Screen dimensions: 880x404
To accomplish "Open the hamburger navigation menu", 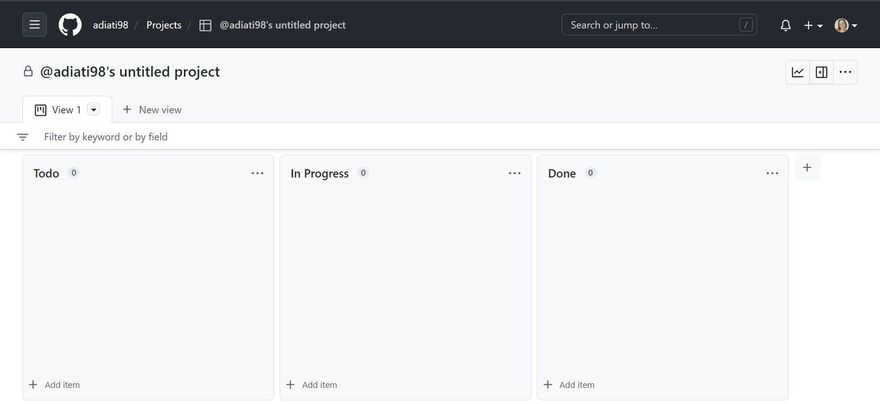I will pos(34,25).
